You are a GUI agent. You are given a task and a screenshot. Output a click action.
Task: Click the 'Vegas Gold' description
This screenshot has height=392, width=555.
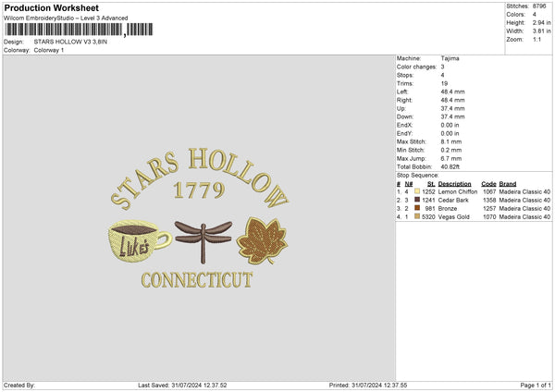coord(454,217)
